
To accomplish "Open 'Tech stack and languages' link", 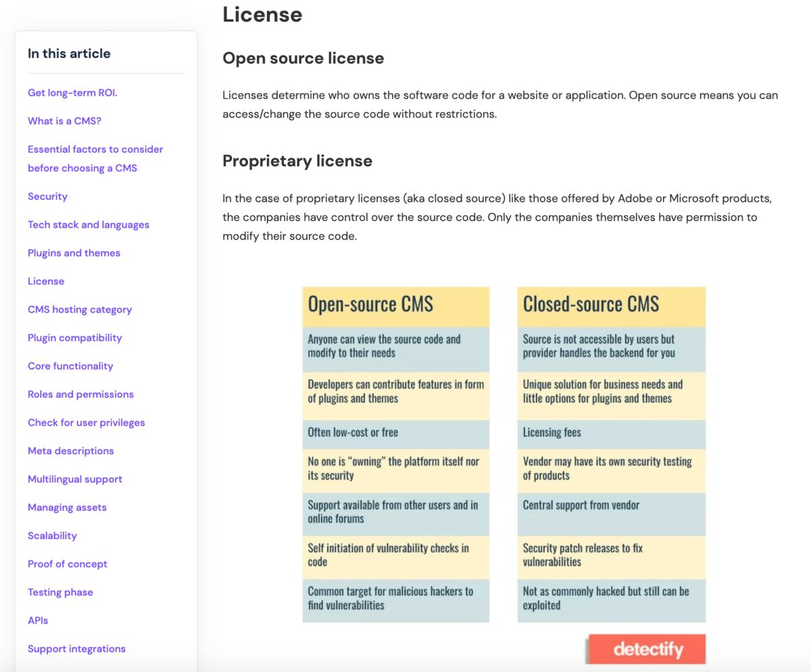I will click(89, 225).
